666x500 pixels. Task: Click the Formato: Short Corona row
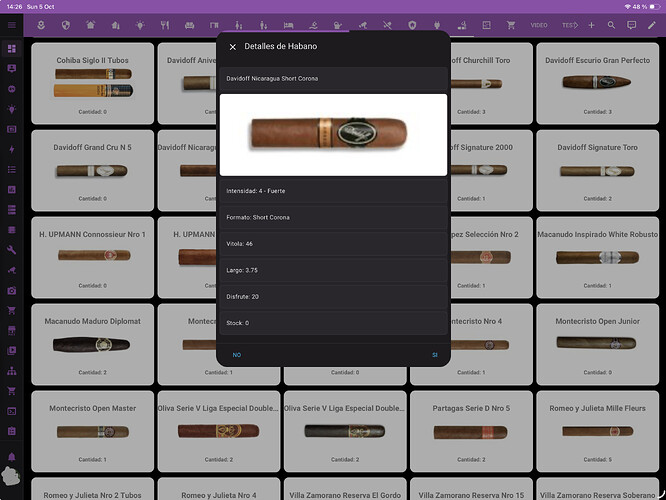click(333, 217)
